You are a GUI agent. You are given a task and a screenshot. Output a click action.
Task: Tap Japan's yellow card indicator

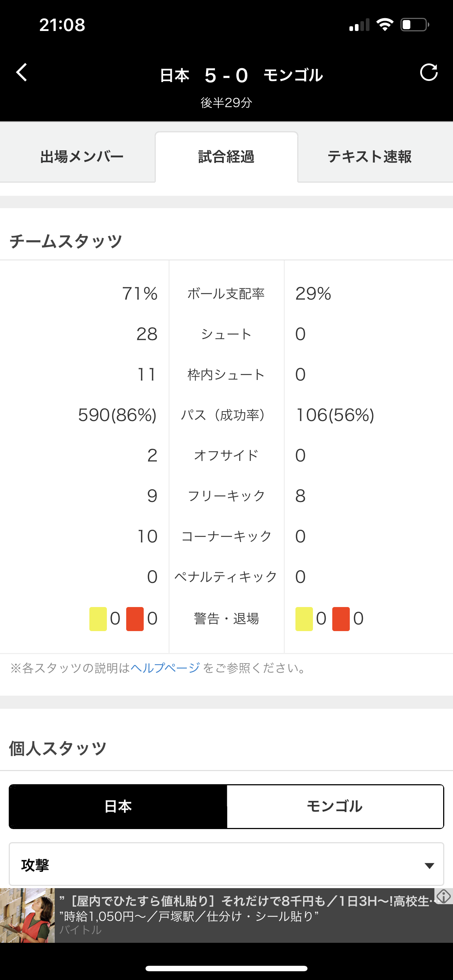[x=98, y=619]
